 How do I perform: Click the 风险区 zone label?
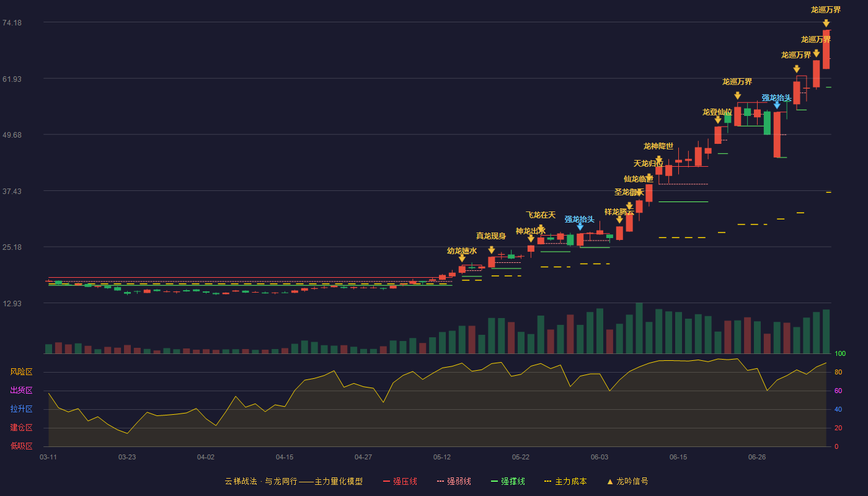(x=21, y=372)
